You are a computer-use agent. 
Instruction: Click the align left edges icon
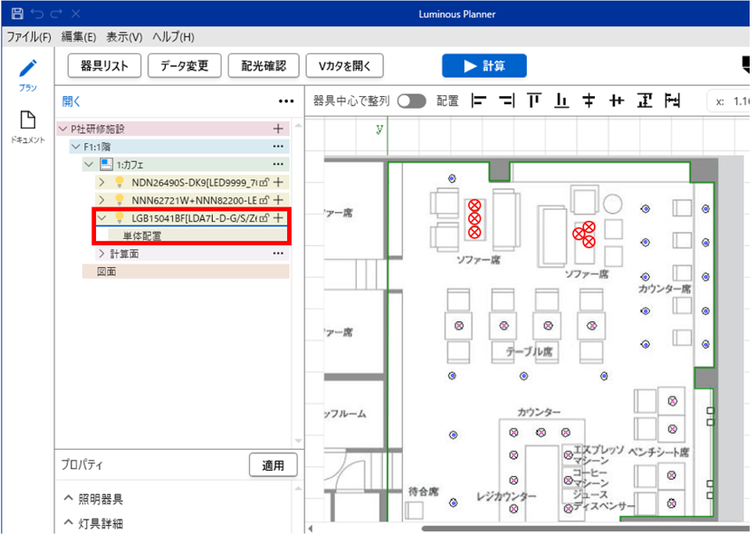pyautogui.click(x=479, y=100)
